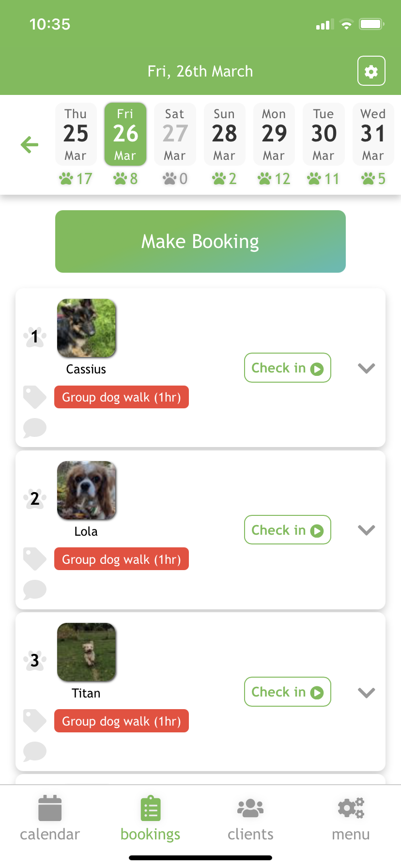This screenshot has width=401, height=868.
Task: Switch to the calendar tab
Action: [x=50, y=818]
